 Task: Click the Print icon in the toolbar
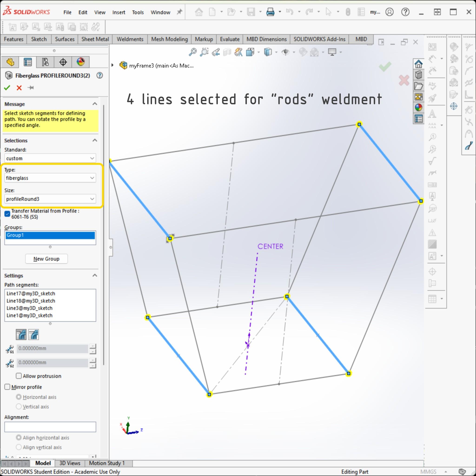270,12
